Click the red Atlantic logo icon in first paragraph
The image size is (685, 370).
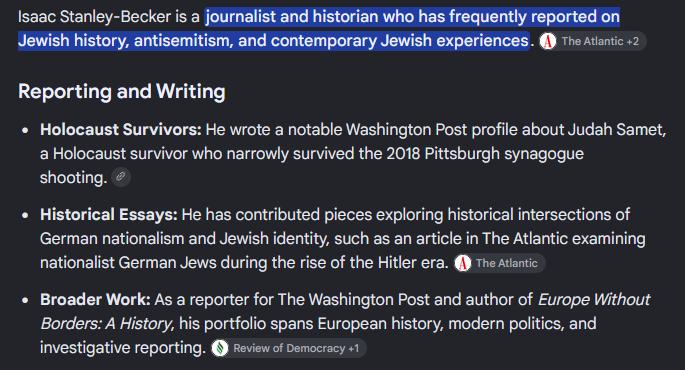pos(548,41)
